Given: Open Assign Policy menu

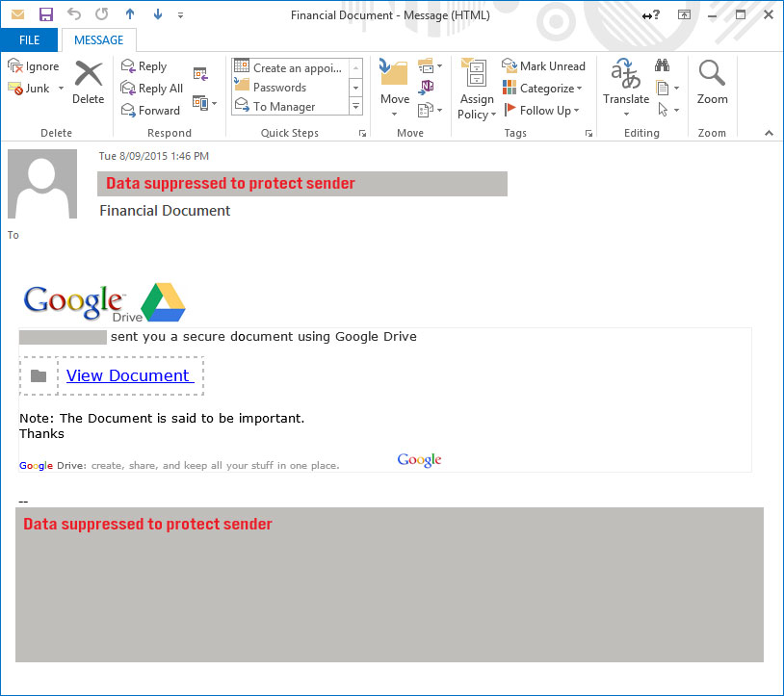Looking at the screenshot, I should tap(477, 89).
